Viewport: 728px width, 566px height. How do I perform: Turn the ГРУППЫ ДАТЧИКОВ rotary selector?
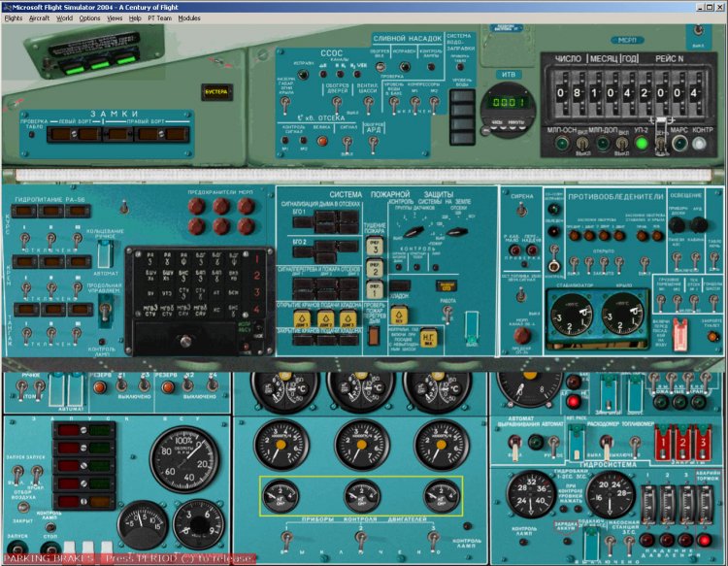[414, 231]
